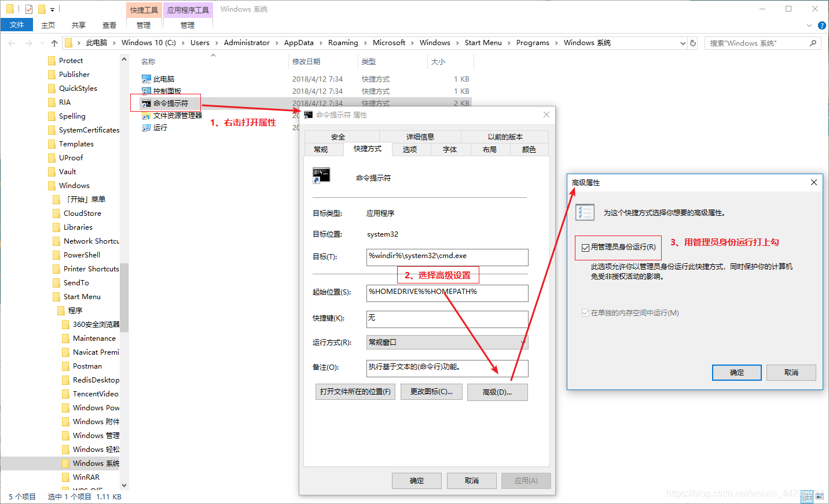Image resolution: width=829 pixels, height=504 pixels.
Task: Switch to the 颜色 tab
Action: tap(529, 149)
